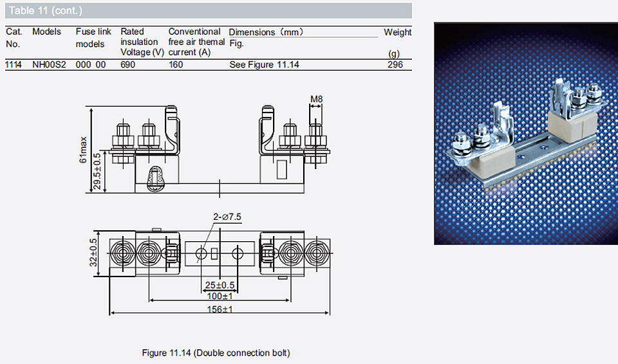Click the current value "160"

coord(176,64)
